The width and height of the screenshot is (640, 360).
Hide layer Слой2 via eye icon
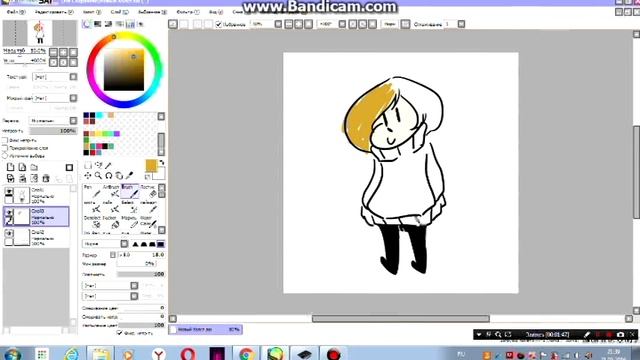(x=9, y=233)
